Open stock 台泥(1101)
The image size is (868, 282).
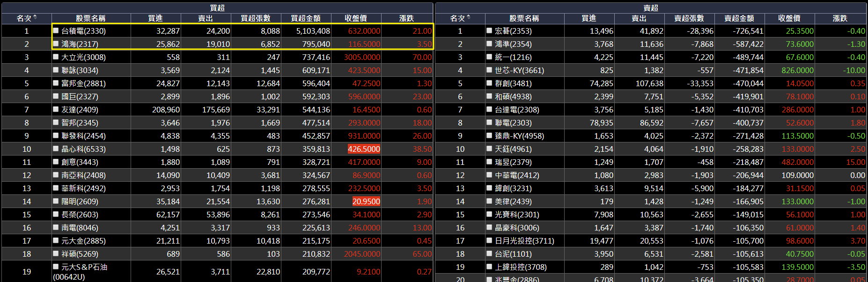coord(514,254)
